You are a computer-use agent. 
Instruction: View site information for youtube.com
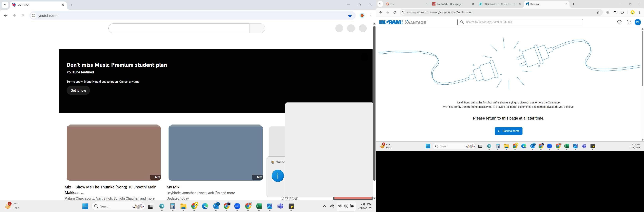(33, 16)
